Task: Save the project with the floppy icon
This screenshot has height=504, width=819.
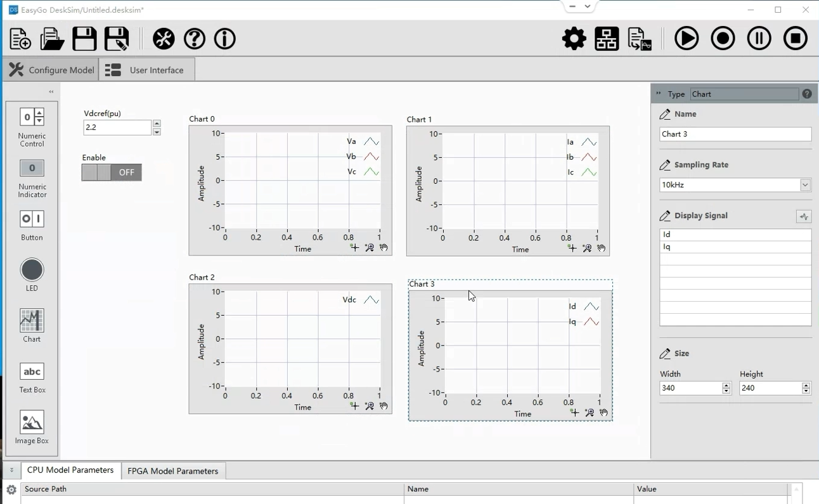Action: (x=84, y=39)
